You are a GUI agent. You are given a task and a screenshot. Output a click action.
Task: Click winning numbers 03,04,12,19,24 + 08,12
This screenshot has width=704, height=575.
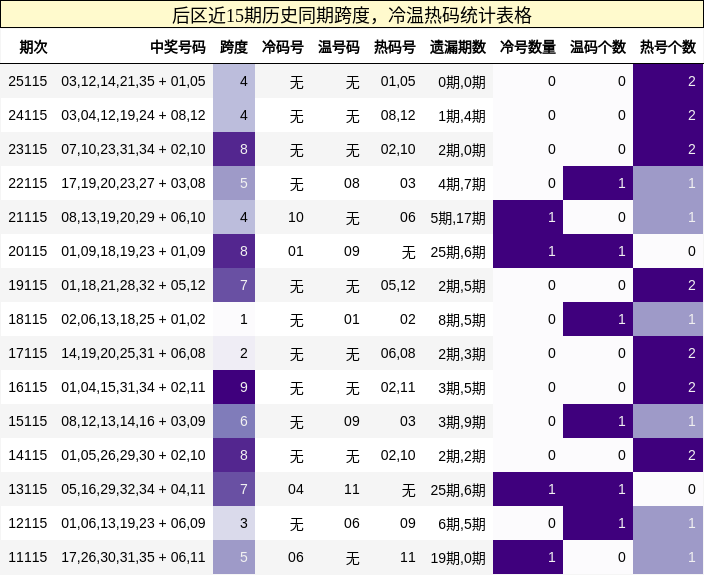133,115
